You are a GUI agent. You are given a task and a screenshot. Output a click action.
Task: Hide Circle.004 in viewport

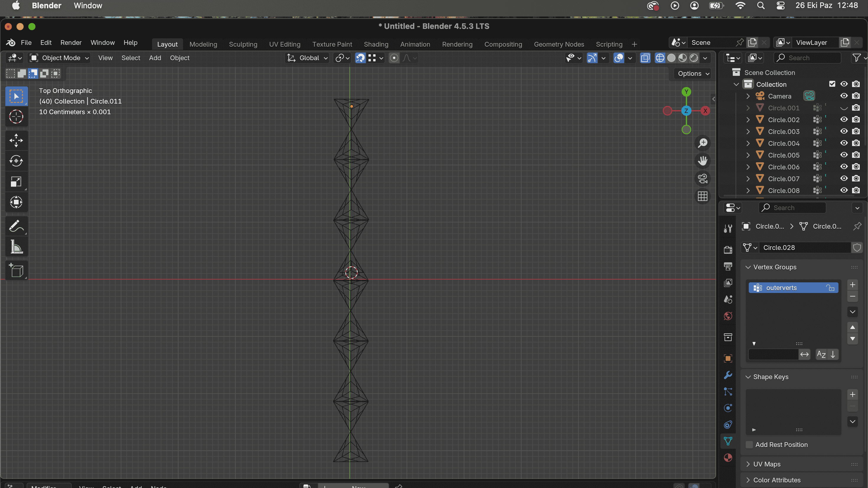coord(844,143)
